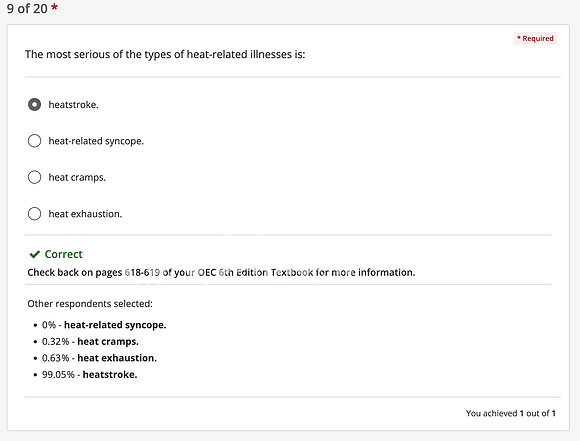Screen dimensions: 580x441
Task: Click the heat-related syncope label text
Action: tap(96, 141)
